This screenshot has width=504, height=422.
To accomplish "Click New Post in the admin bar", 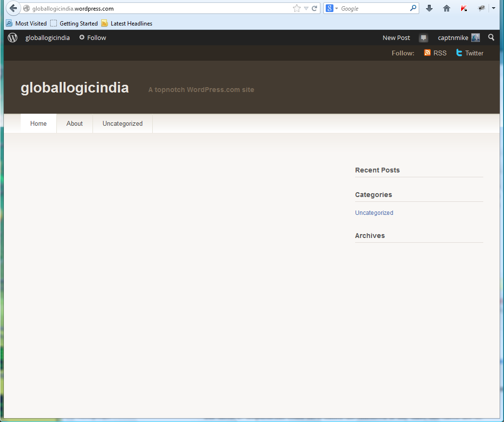I will pyautogui.click(x=396, y=38).
